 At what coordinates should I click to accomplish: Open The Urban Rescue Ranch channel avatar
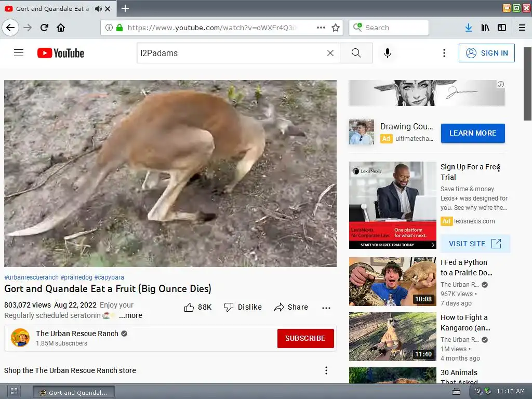click(x=20, y=338)
